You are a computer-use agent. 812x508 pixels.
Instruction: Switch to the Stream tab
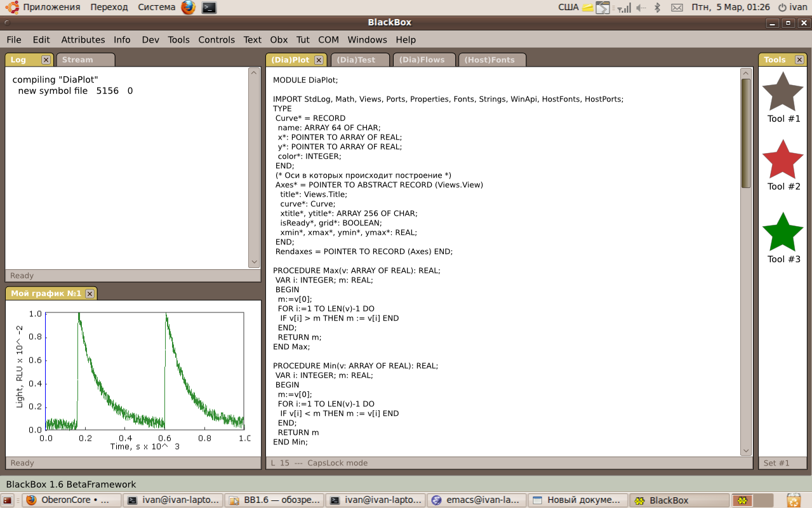(x=78, y=60)
